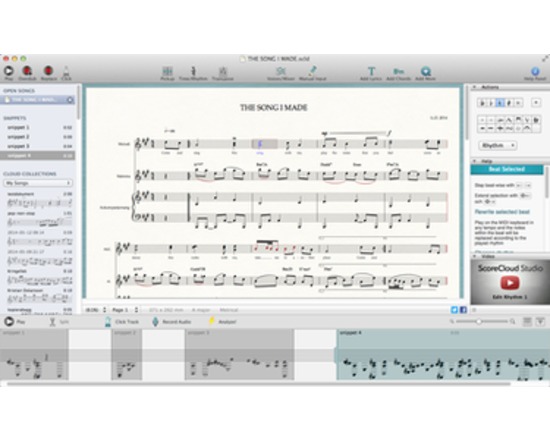Toggle the Click metronome in the top toolbar

click(66, 71)
